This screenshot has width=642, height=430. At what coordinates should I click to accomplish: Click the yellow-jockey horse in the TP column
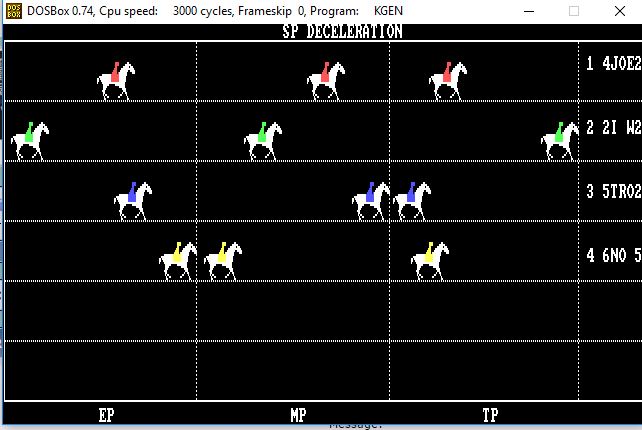point(430,261)
